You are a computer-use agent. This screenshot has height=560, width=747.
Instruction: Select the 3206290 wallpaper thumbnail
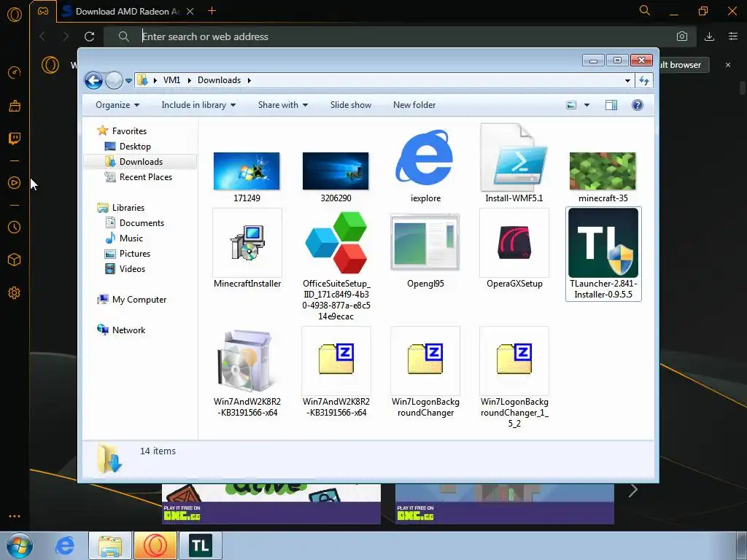coord(336,177)
